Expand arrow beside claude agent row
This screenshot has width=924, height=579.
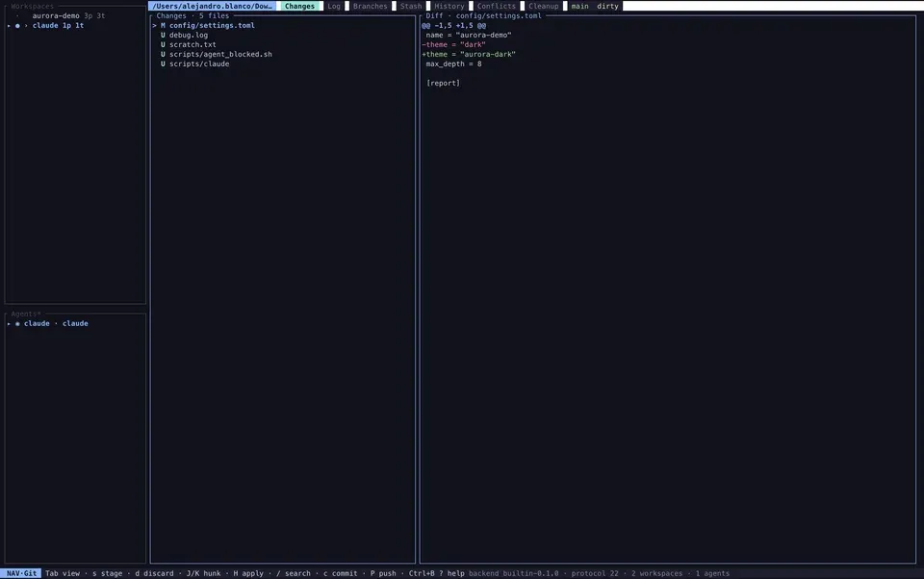(9, 323)
